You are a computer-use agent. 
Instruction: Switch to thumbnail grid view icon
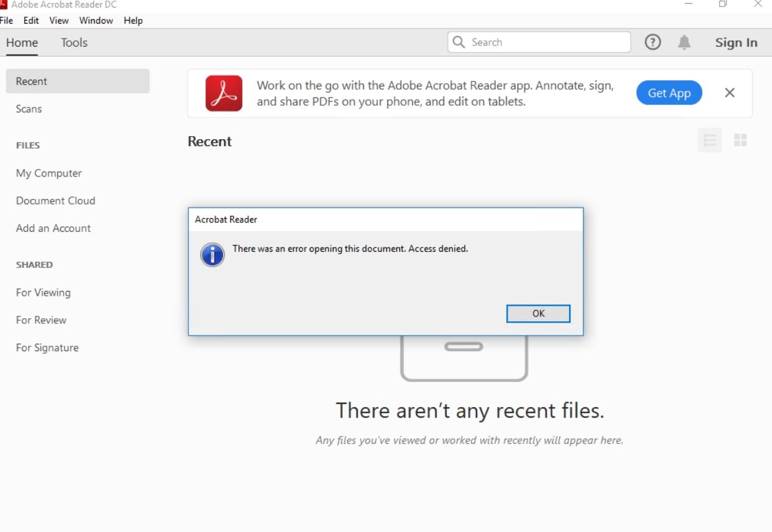pyautogui.click(x=740, y=140)
